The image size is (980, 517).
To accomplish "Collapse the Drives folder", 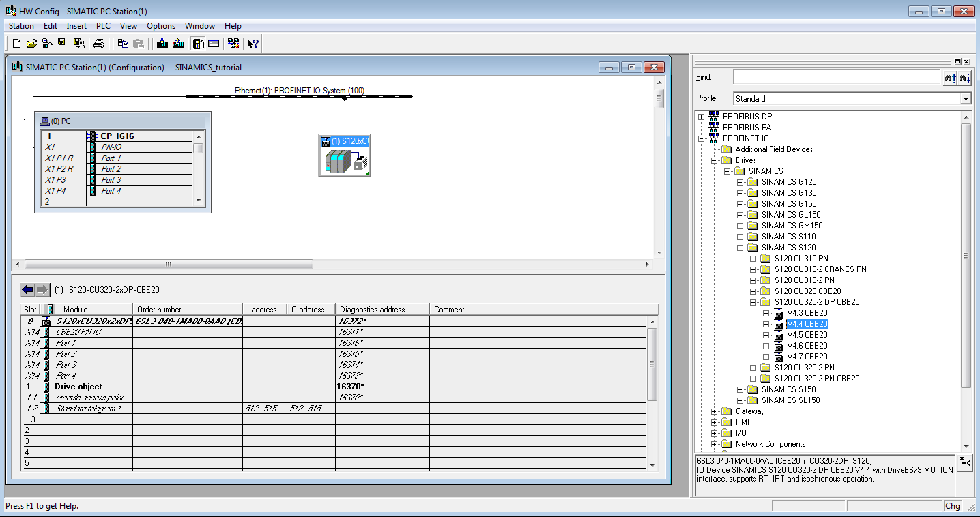I will [x=714, y=160].
